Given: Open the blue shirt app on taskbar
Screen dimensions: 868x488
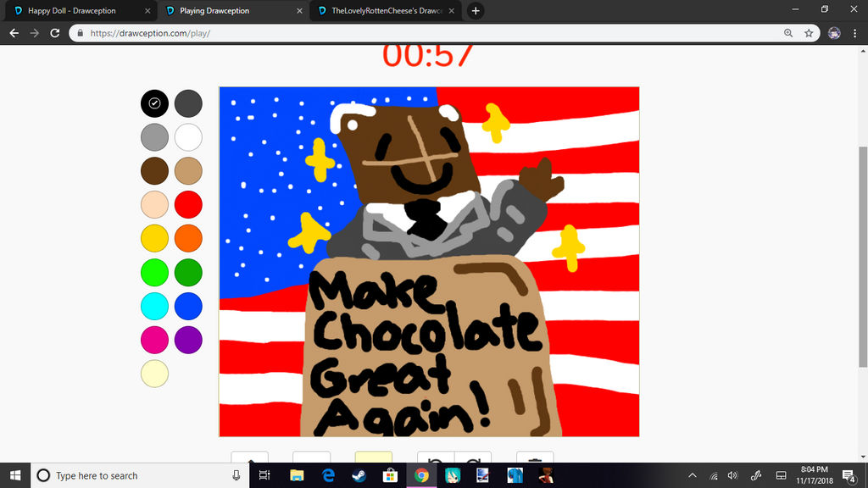Looking at the screenshot, I should 515,475.
